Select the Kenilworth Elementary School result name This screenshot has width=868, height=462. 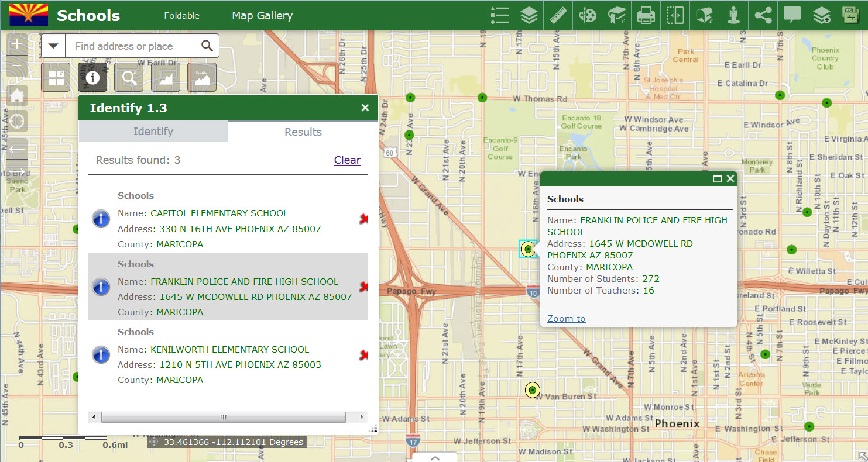[230, 350]
